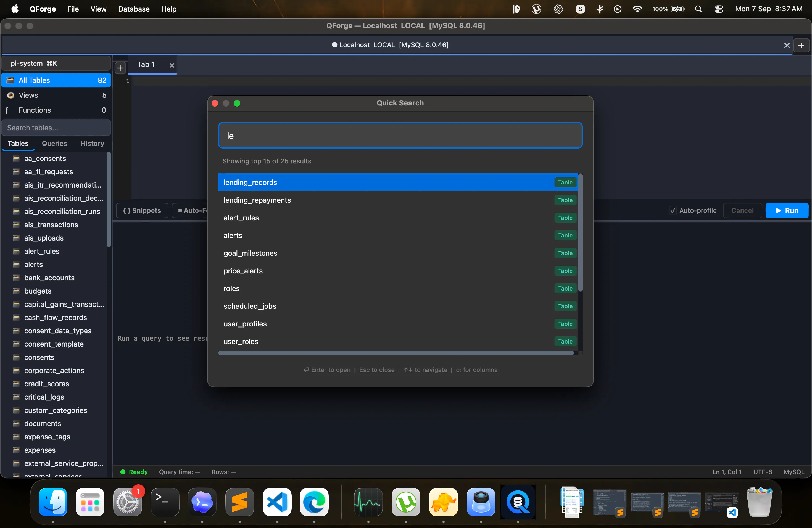812x528 pixels.
Task: Open Trash in the dock
Action: tap(759, 502)
